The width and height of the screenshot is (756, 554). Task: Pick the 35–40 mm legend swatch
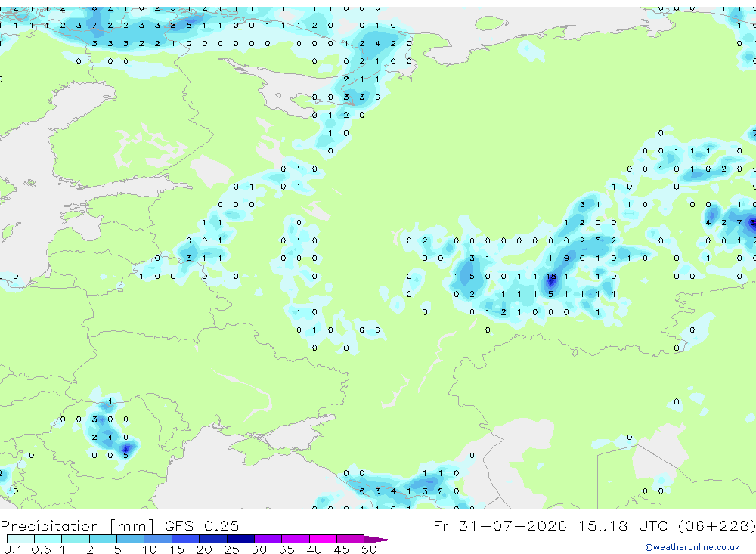pyautogui.click(x=296, y=539)
